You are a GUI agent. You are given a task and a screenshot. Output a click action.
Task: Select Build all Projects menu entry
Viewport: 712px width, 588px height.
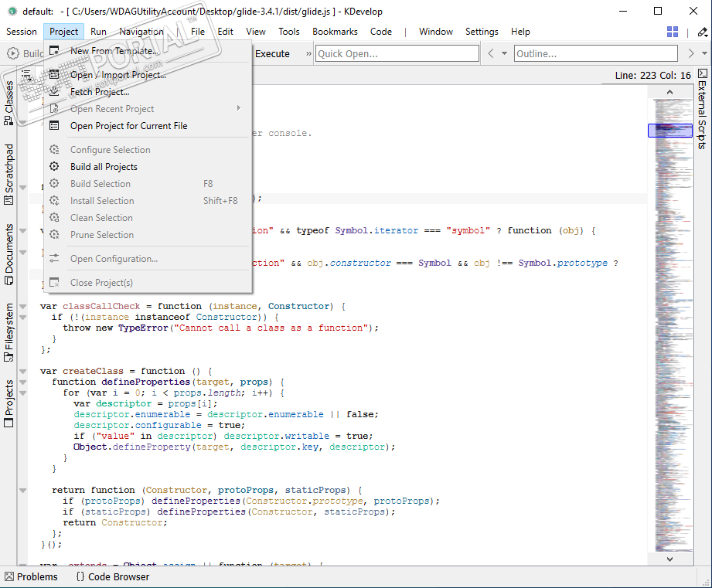[104, 167]
